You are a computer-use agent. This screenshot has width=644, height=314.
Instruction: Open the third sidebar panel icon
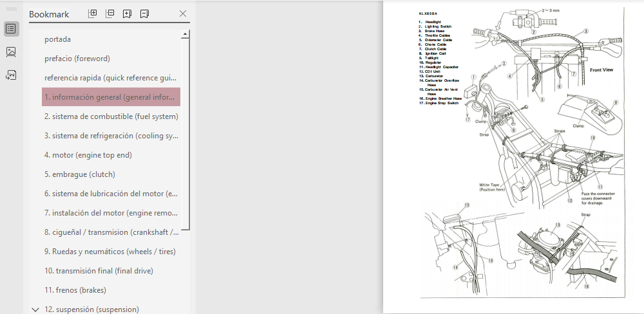[x=11, y=75]
